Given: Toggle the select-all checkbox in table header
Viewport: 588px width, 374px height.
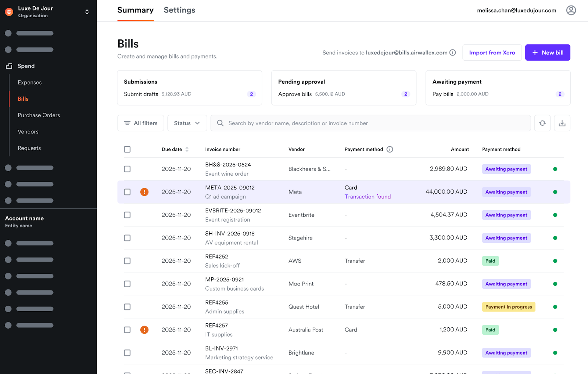Looking at the screenshot, I should click(127, 149).
